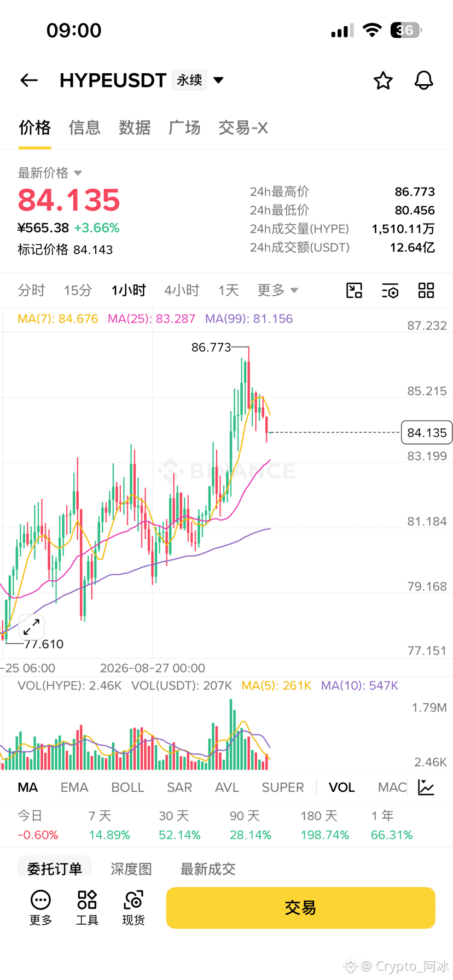Screen dimensions: 453x980
Task: Open chart indicator settings icon
Action: coord(390,290)
